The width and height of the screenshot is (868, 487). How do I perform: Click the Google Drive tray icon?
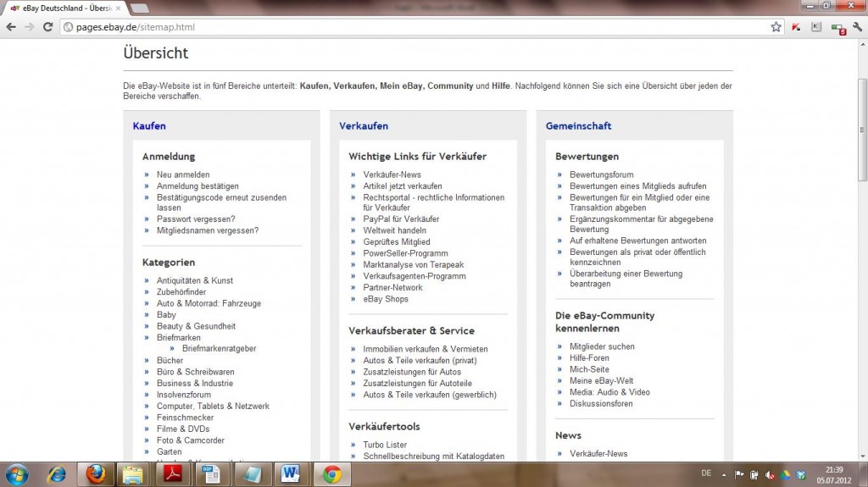pos(786,475)
